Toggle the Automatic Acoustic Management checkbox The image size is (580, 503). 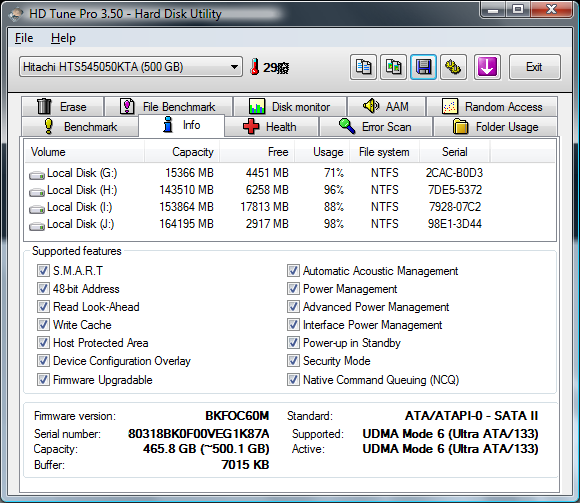point(293,271)
